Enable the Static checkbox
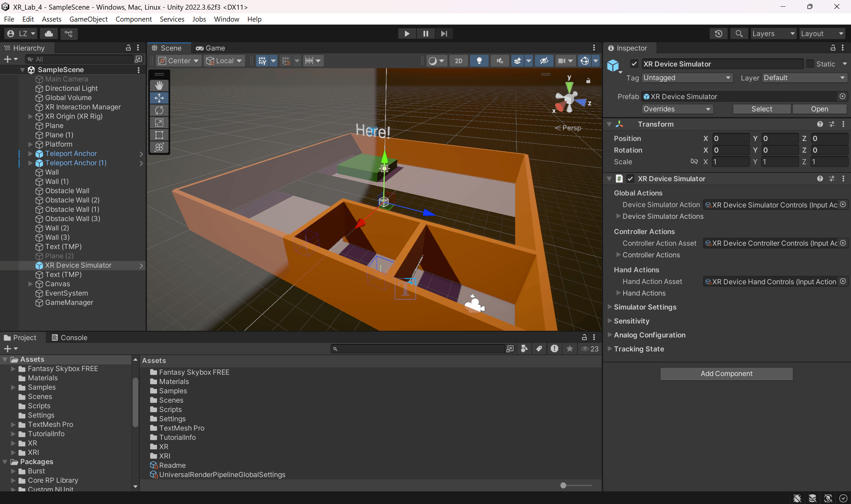This screenshot has height=504, width=851. click(810, 64)
